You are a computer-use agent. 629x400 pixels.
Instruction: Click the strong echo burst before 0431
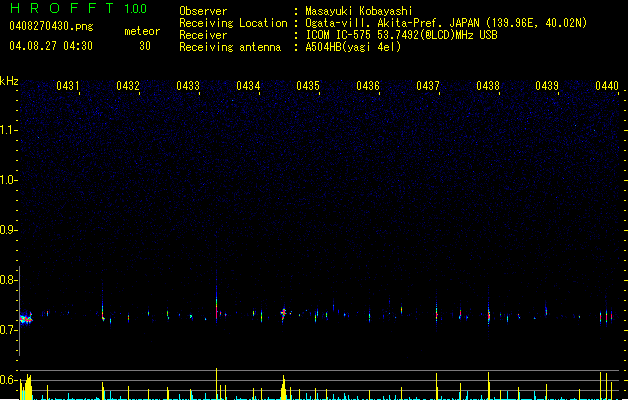pos(26,318)
